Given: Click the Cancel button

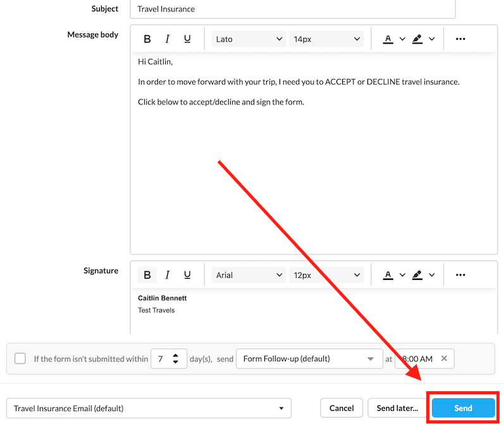Looking at the screenshot, I should pos(341,408).
